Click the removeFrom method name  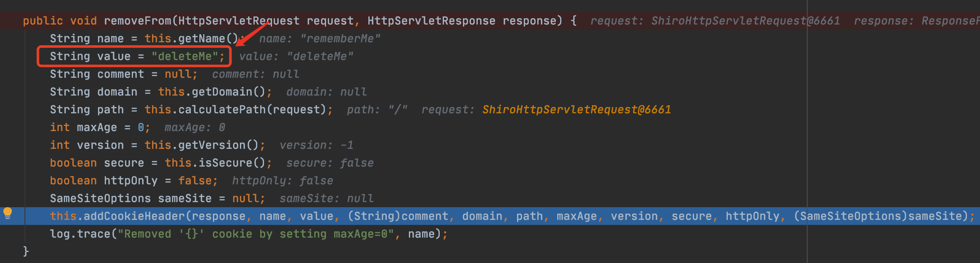[x=137, y=21]
